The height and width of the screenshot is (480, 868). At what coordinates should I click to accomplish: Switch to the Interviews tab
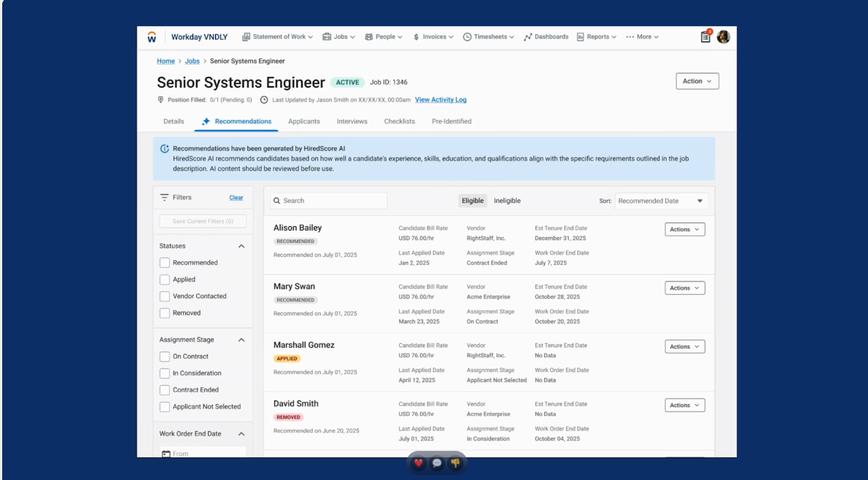click(352, 121)
